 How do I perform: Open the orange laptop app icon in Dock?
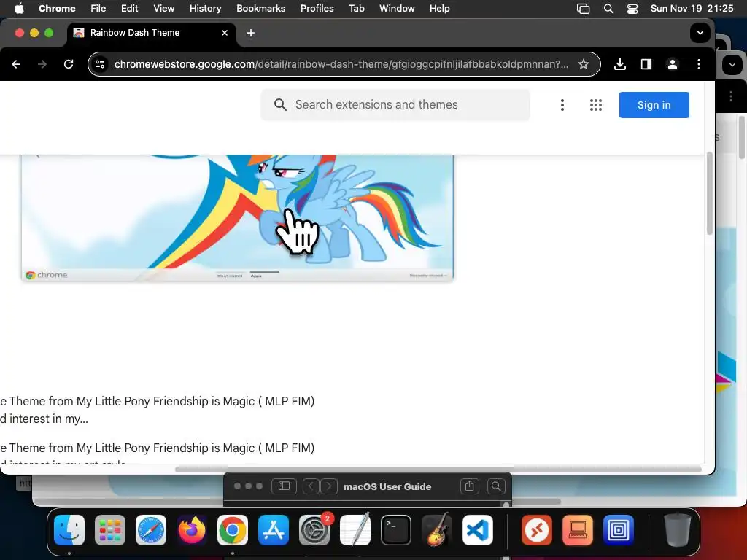pos(578,530)
